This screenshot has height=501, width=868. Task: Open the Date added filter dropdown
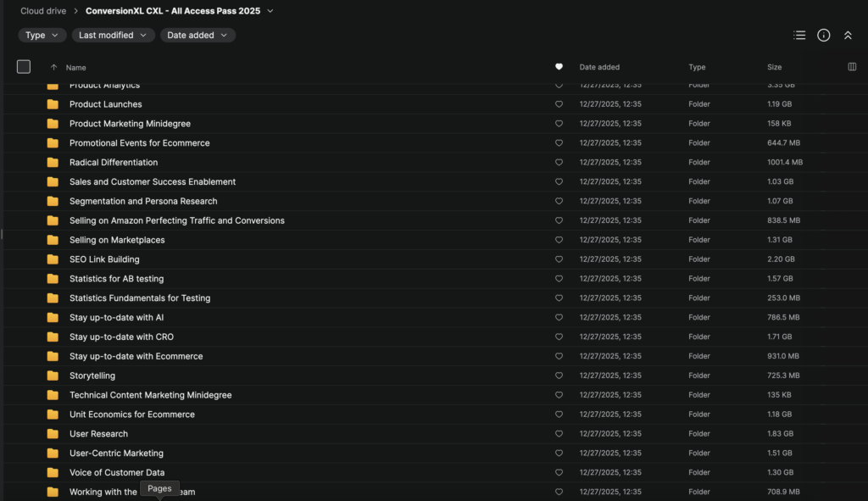pos(198,36)
